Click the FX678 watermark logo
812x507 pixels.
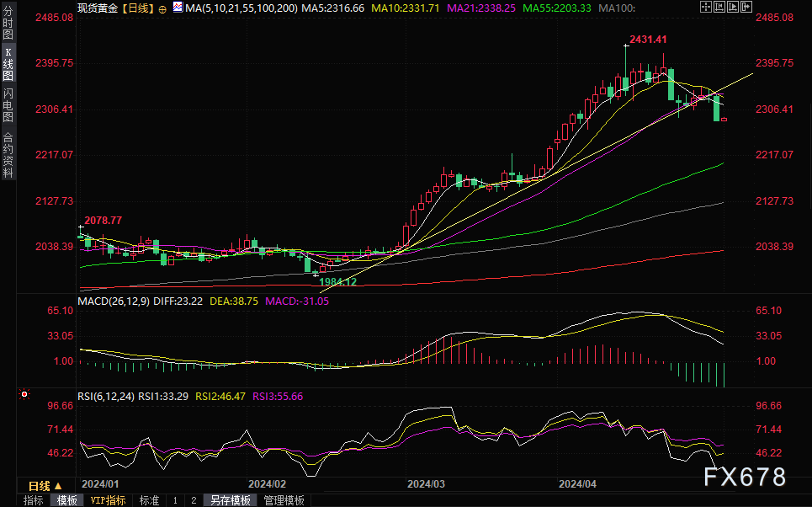pos(745,477)
